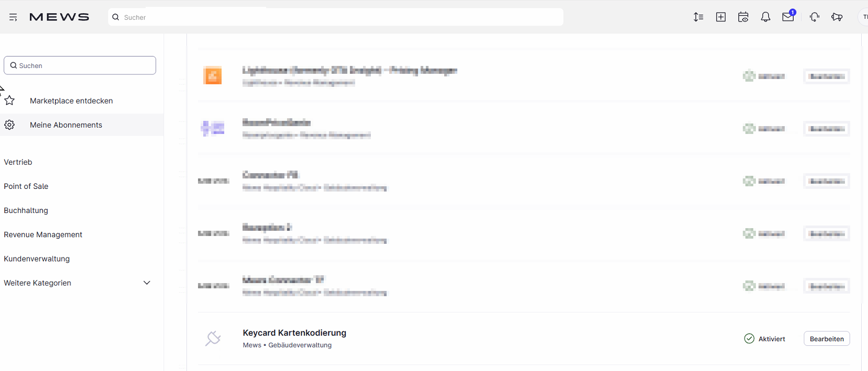
Task: Focus the sidebar Suchen search field
Action: click(x=80, y=65)
